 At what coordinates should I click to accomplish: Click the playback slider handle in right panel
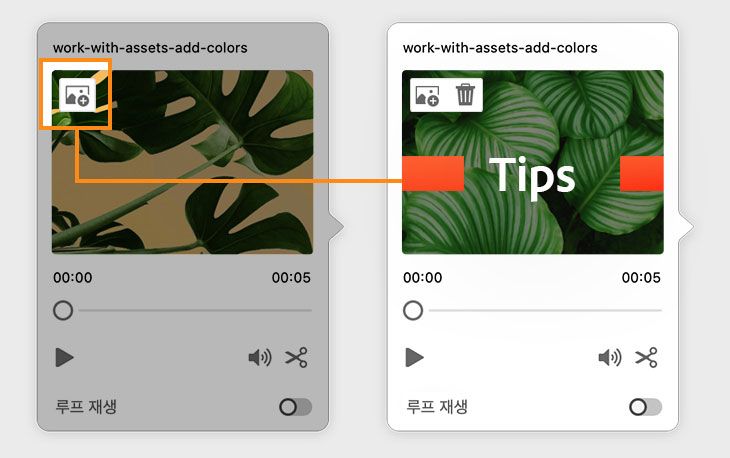(413, 310)
